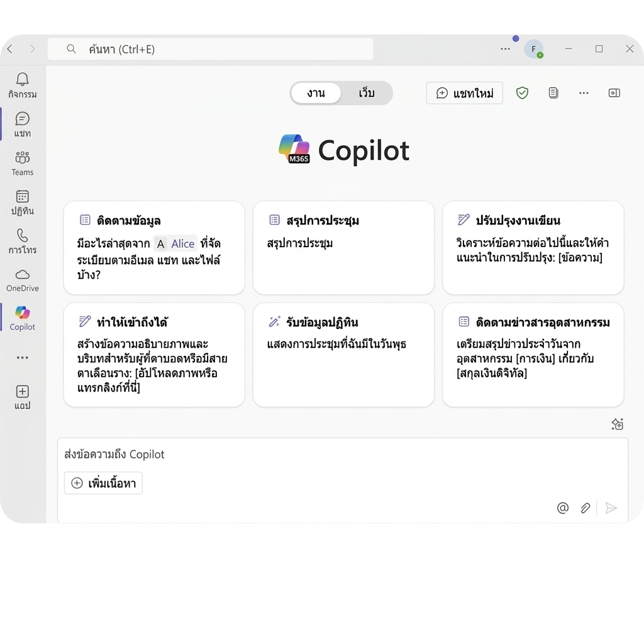Focus the ค้นหา (Ctrl+E) search box
This screenshot has height=644, width=644.
(x=210, y=49)
